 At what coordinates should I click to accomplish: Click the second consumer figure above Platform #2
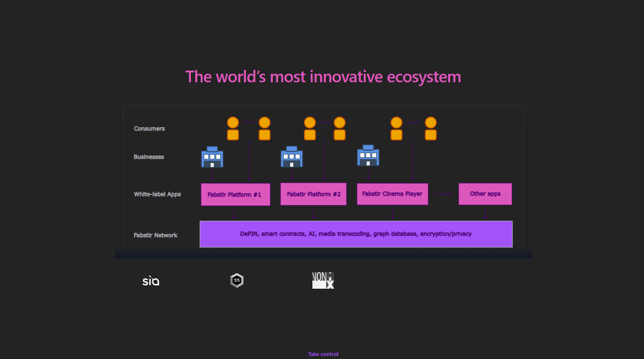coord(339,129)
